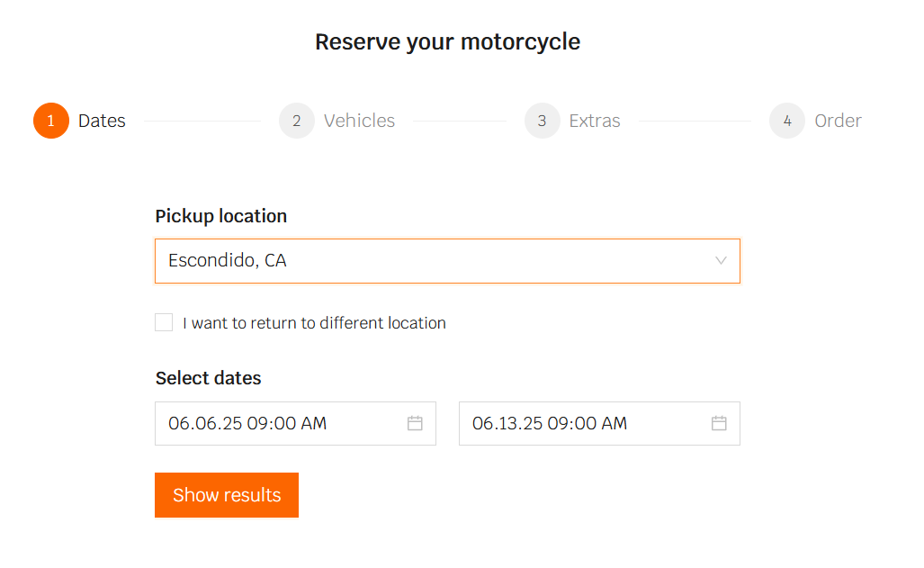Go to the Extras step

pos(595,121)
